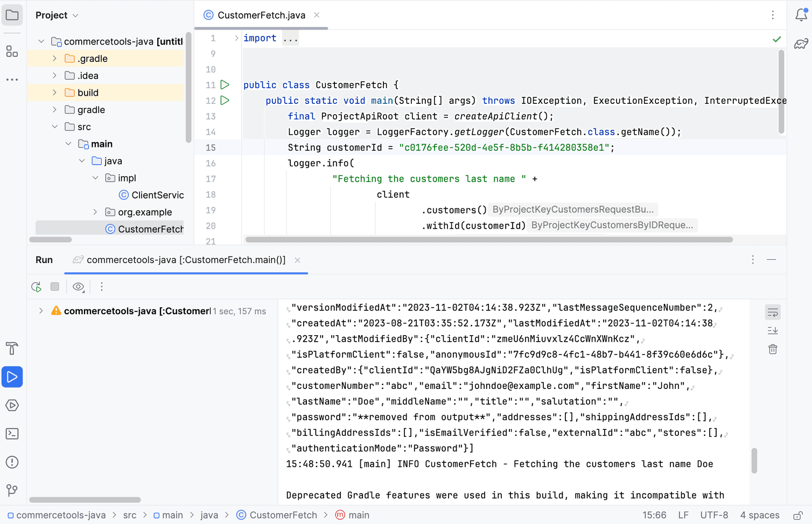
Task: Open the 15:66 line-column position indicator
Action: 654,515
